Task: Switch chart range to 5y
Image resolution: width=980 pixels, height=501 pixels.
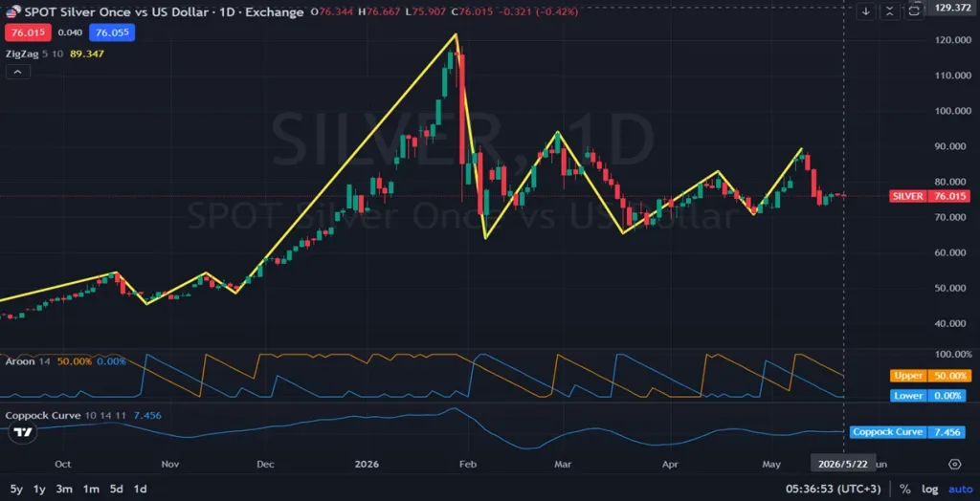Action: (x=17, y=489)
